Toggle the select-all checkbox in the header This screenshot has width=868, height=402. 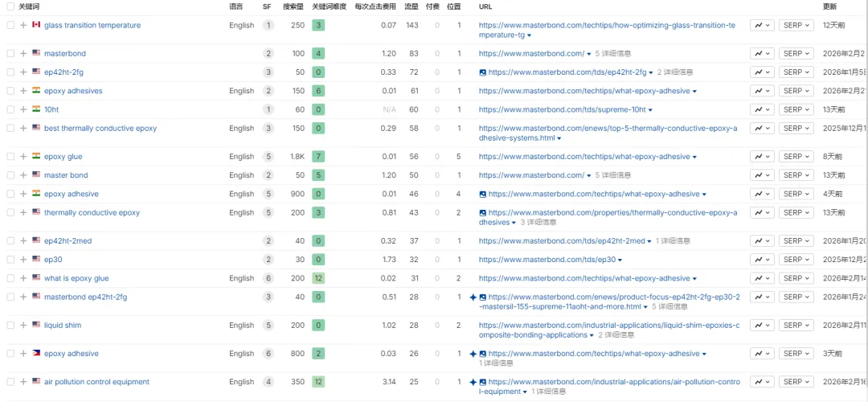click(10, 6)
